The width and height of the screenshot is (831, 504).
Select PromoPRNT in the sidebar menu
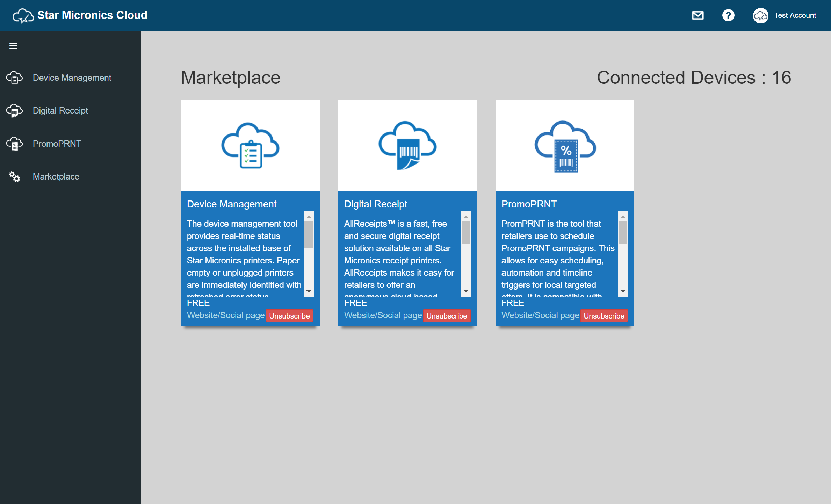point(57,144)
